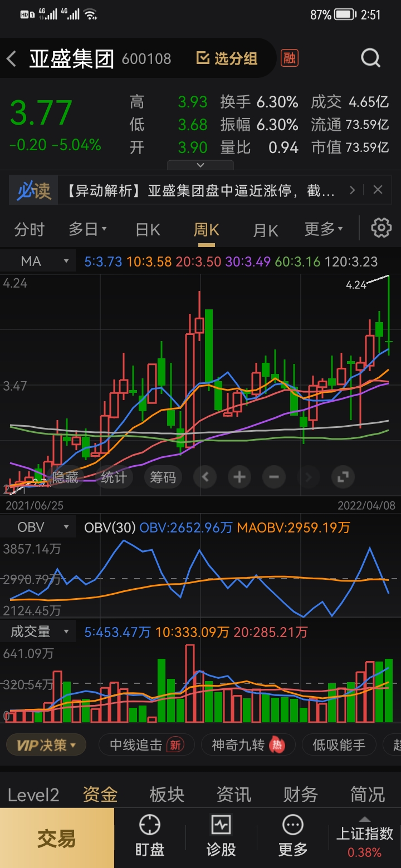Open chart settings gear
This screenshot has height=868, width=401.
382,228
